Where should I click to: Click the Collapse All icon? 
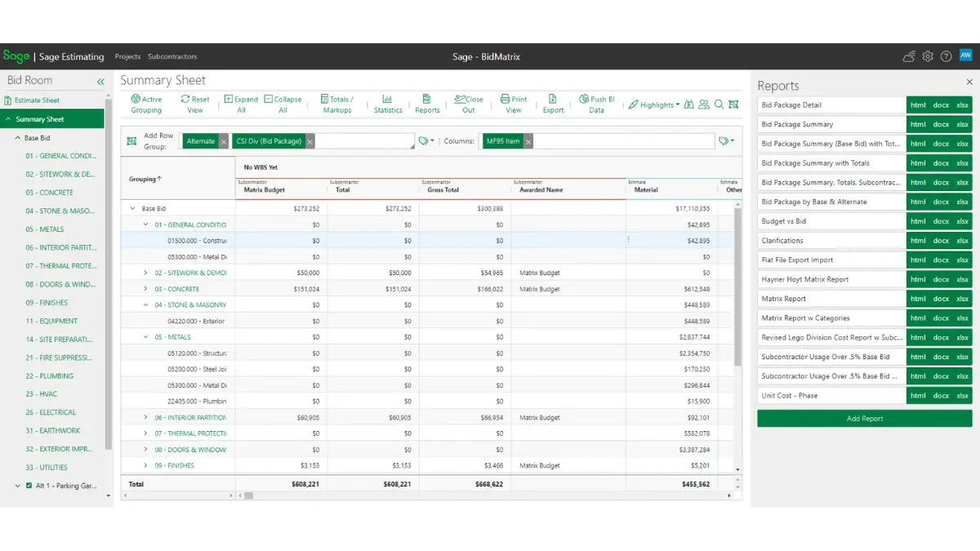268,99
